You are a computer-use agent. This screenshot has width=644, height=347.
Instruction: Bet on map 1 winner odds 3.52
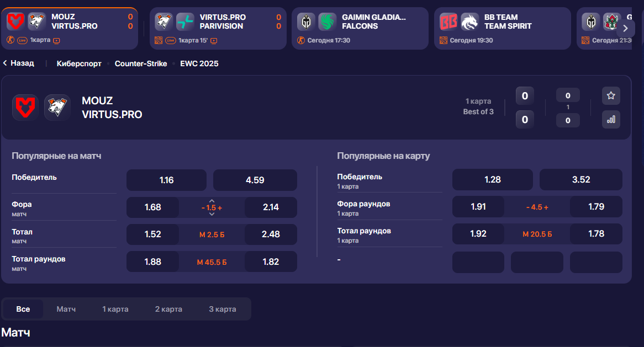tap(581, 180)
